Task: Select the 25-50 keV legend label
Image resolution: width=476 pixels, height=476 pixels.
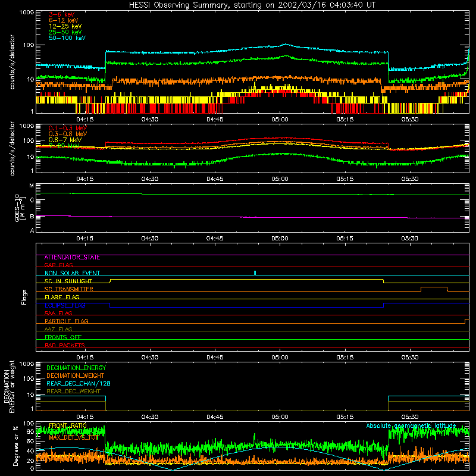Action: [65, 32]
